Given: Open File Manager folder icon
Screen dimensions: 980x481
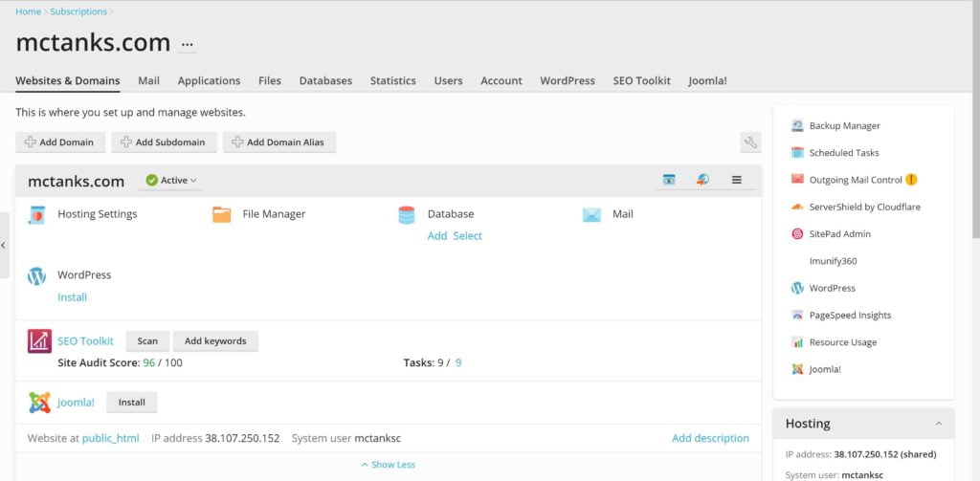Looking at the screenshot, I should (221, 214).
